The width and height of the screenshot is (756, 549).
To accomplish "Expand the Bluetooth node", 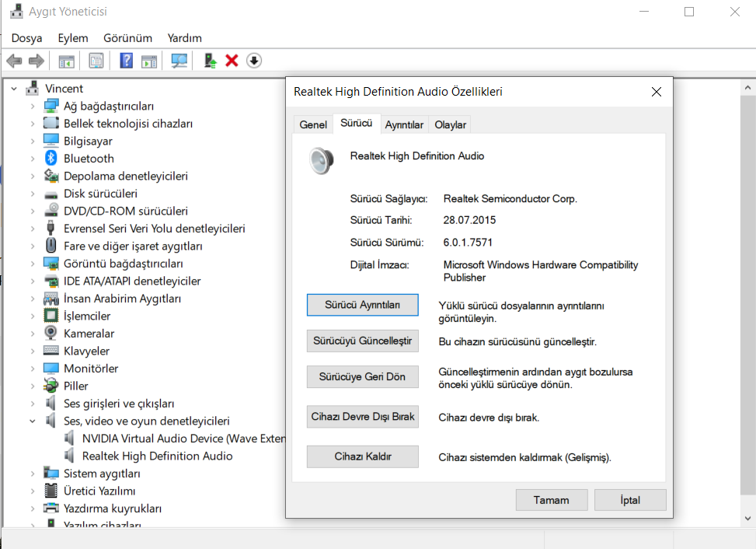I will click(x=33, y=159).
